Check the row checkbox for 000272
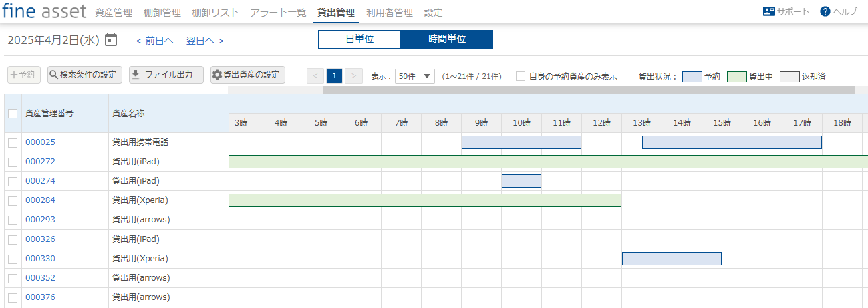The image size is (868, 308). 13,162
